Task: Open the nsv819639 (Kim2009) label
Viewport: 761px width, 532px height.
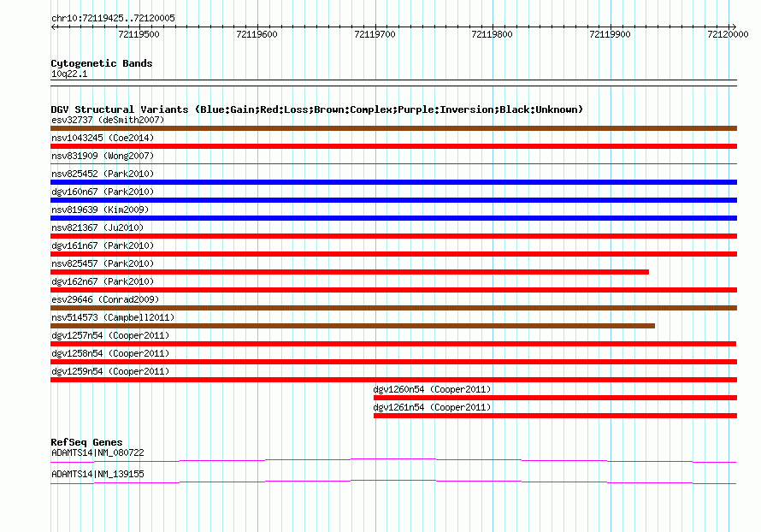Action: point(100,210)
